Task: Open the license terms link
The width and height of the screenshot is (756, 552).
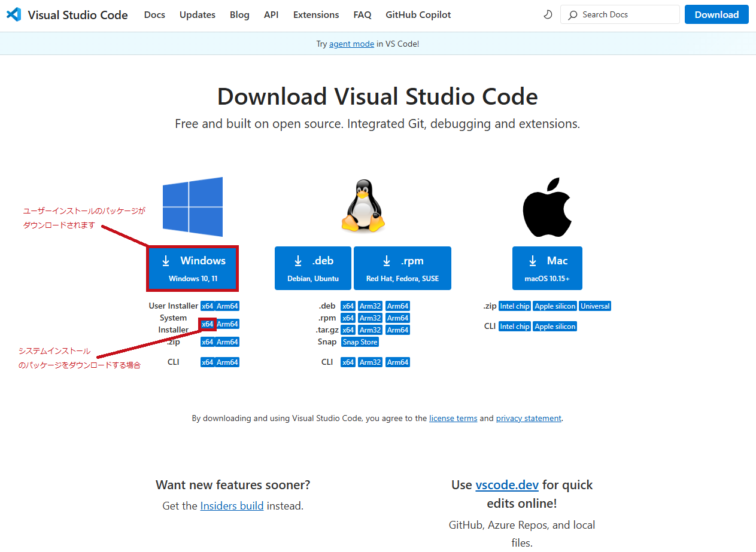Action: click(453, 419)
